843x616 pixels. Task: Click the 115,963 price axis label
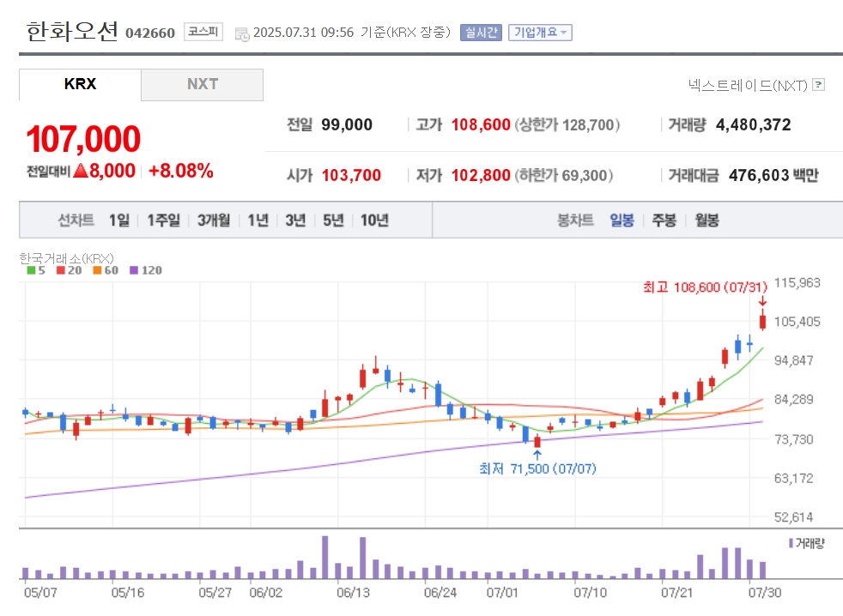pos(798,283)
